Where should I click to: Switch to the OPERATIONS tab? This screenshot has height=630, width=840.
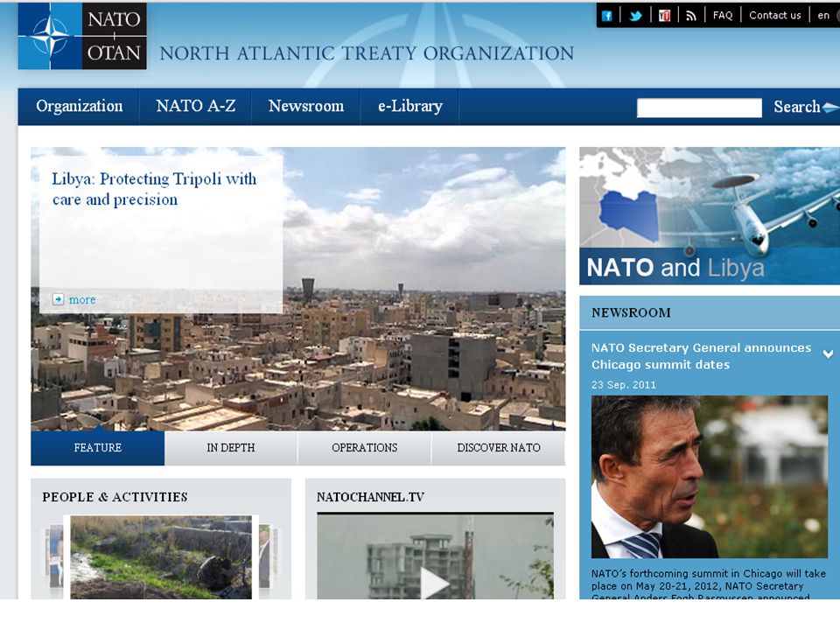364,448
